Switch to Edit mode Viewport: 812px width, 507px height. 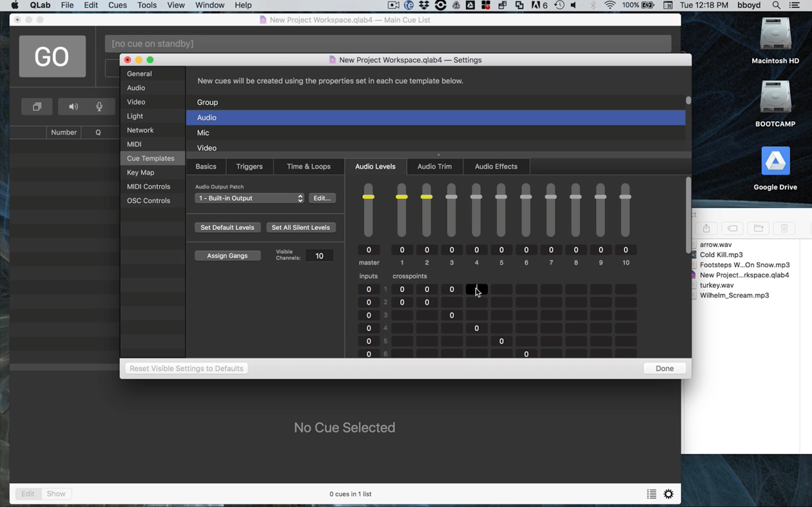[x=28, y=494]
